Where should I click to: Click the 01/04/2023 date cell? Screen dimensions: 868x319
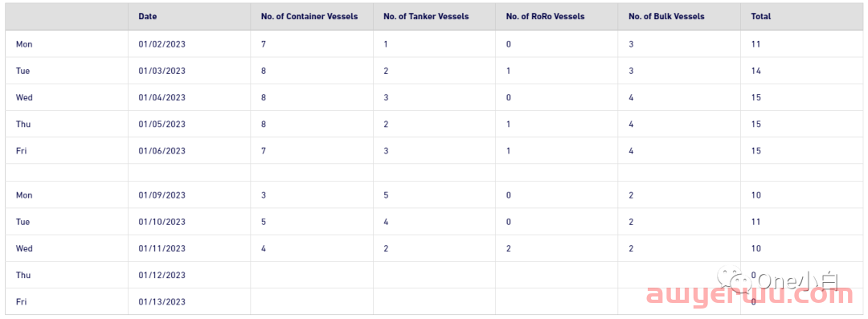click(x=162, y=97)
